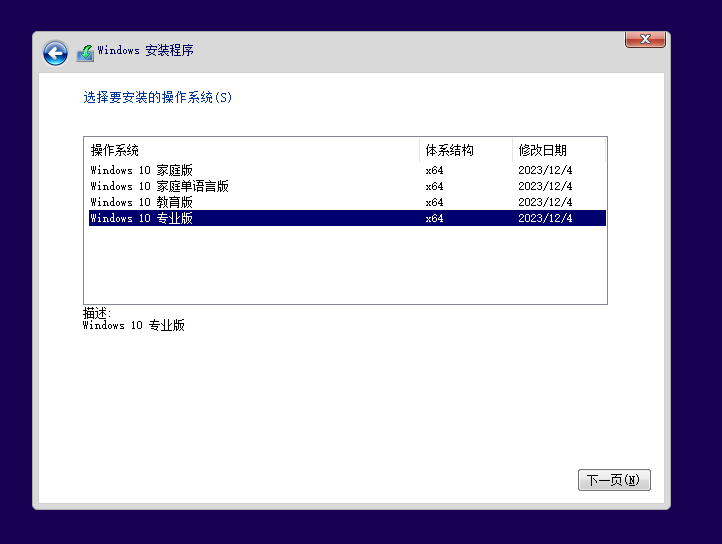The width and height of the screenshot is (722, 544).
Task: Select Windows 10 家庭单语言版 entry
Action: coord(159,186)
